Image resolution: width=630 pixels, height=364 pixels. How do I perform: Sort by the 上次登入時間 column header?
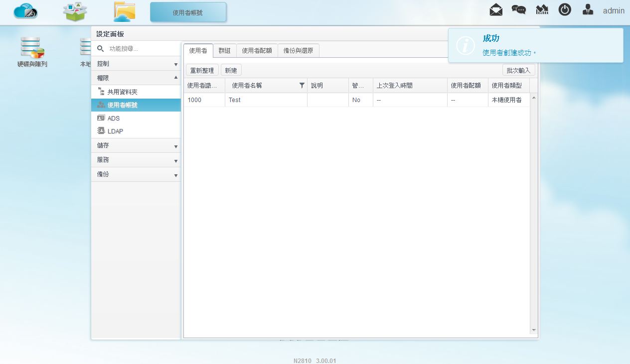click(x=410, y=86)
